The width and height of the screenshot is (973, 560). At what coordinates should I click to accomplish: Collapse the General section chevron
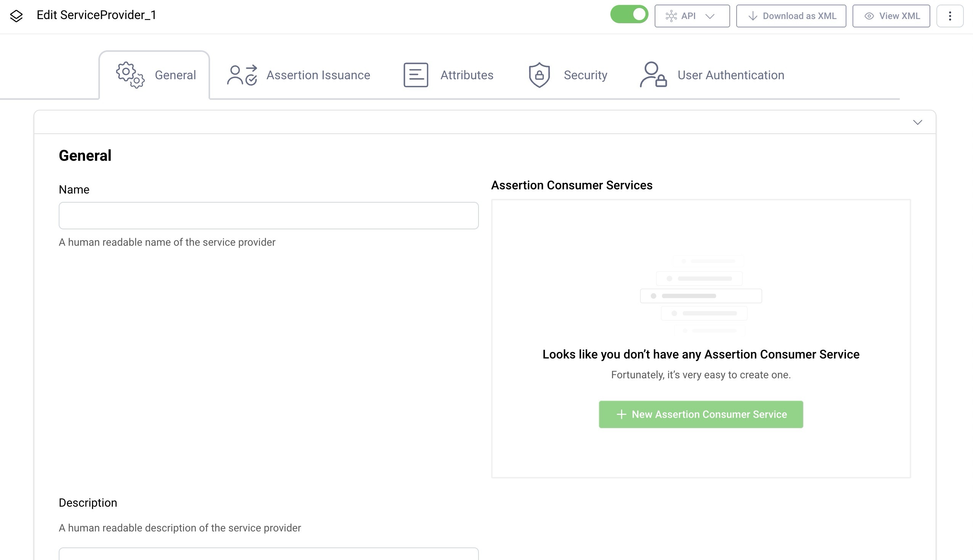(917, 122)
